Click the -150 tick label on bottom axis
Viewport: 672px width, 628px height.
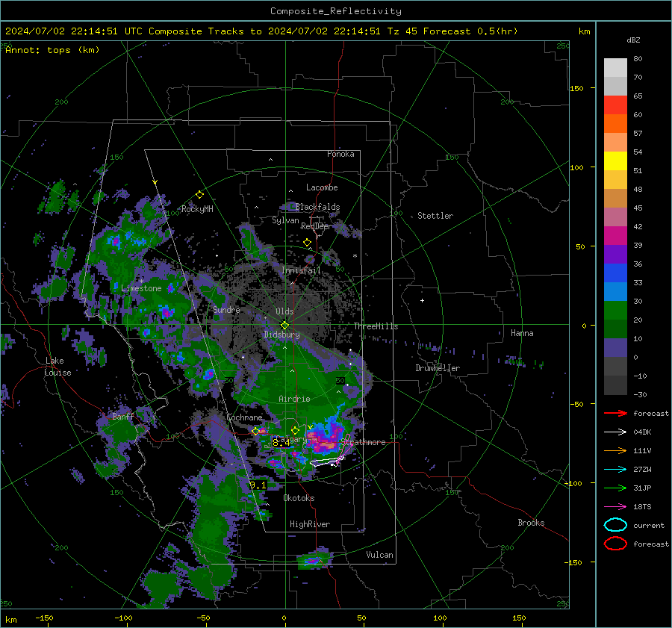(x=44, y=618)
